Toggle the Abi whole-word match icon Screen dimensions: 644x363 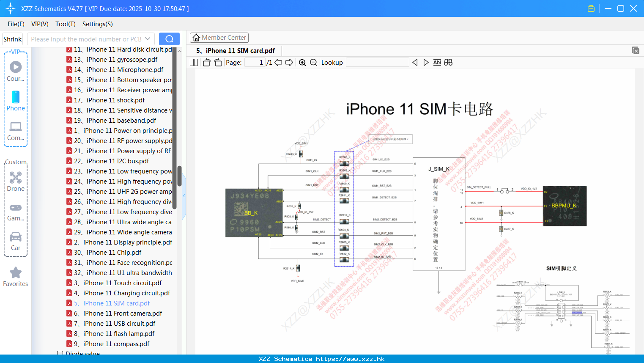click(437, 63)
